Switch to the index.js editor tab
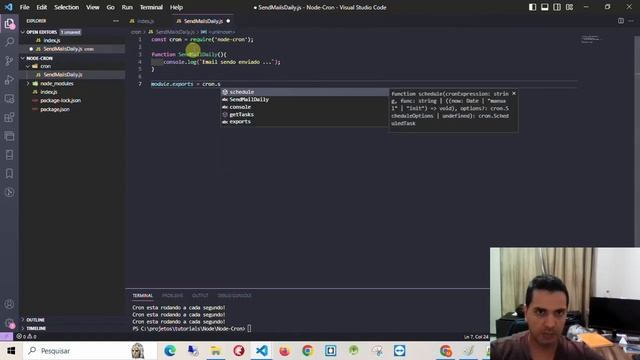The width and height of the screenshot is (640, 360). 145,21
